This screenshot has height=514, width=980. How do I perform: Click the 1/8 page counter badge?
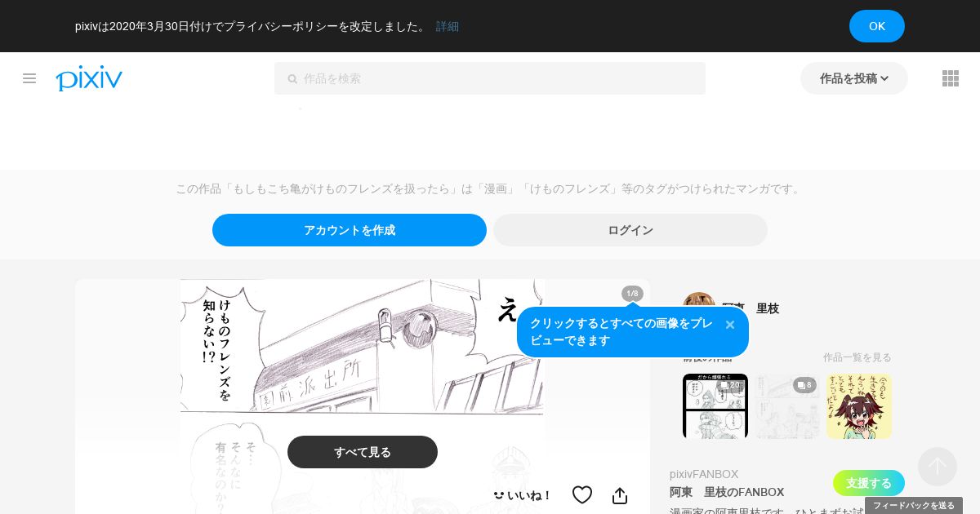tap(633, 294)
